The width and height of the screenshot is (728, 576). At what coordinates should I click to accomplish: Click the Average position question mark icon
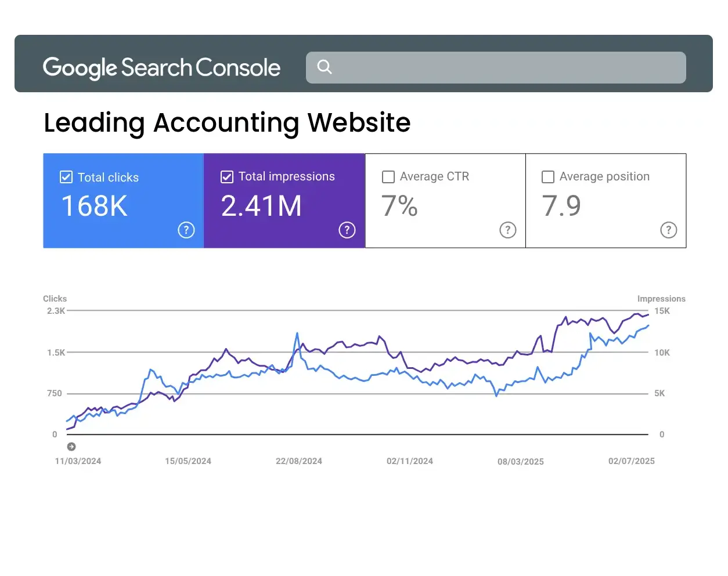click(x=668, y=230)
